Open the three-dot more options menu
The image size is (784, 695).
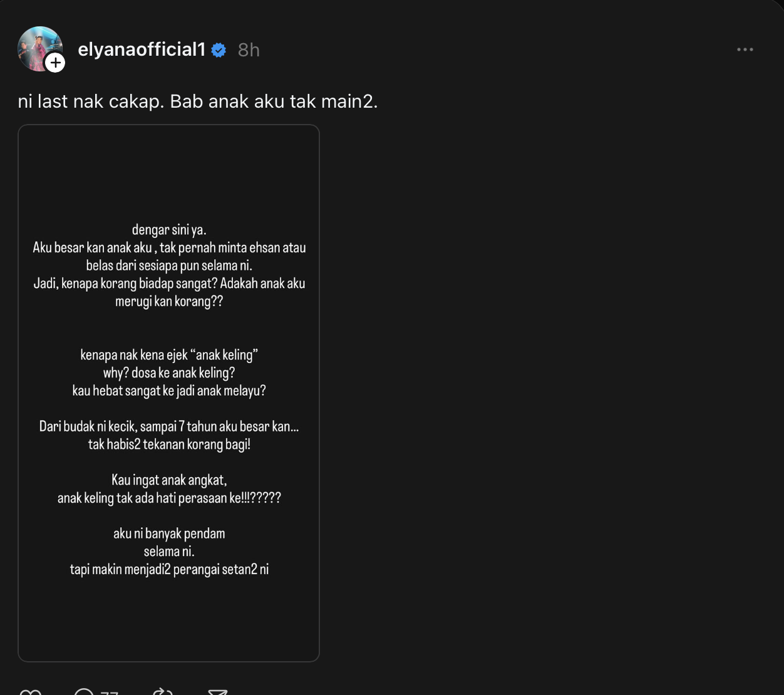745,49
